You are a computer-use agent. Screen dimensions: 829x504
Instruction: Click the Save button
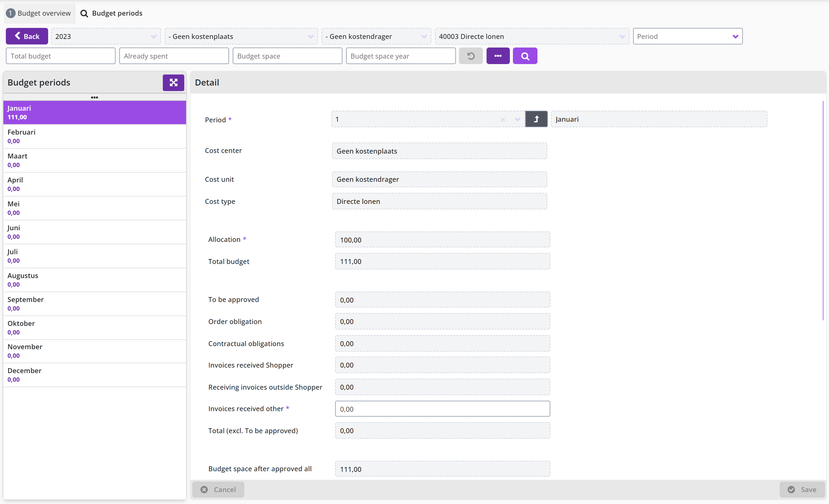point(802,489)
